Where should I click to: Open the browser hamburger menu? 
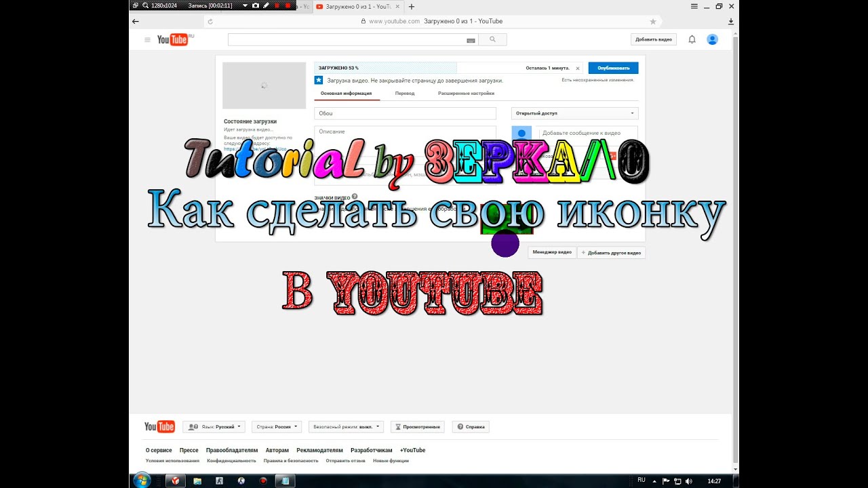(694, 6)
